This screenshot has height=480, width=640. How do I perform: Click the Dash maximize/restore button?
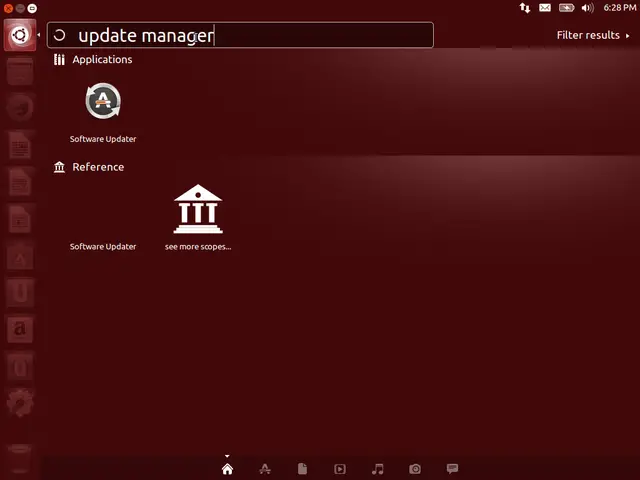pos(32,8)
